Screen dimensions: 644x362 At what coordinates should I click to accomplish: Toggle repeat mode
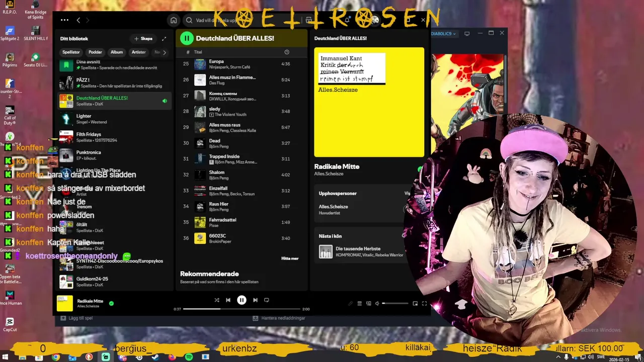[x=267, y=300]
